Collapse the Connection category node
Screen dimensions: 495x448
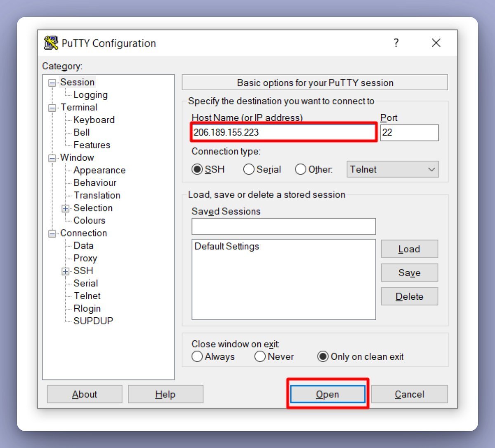tap(52, 234)
